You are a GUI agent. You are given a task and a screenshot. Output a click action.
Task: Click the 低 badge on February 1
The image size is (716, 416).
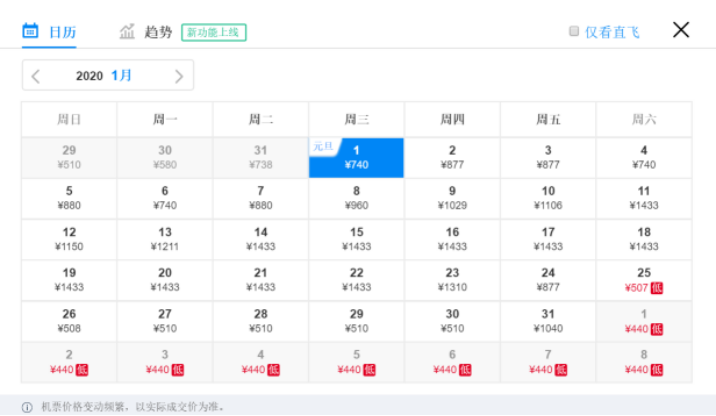(x=657, y=329)
